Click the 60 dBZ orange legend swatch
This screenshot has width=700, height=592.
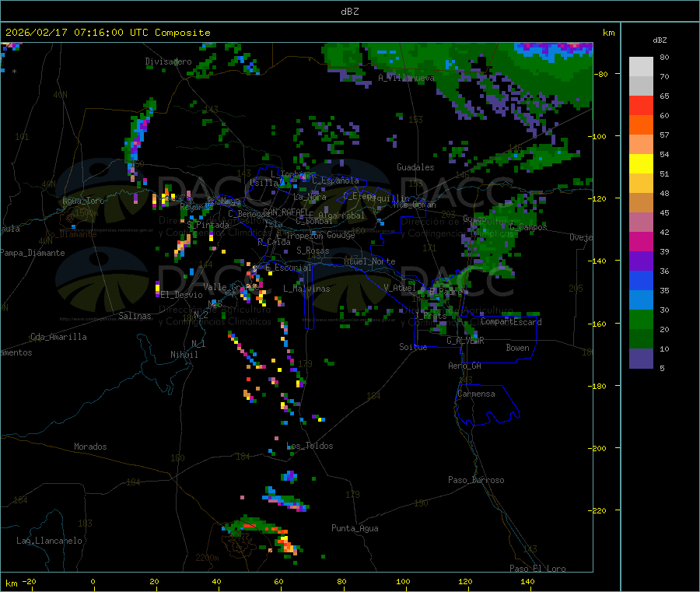coord(641,124)
